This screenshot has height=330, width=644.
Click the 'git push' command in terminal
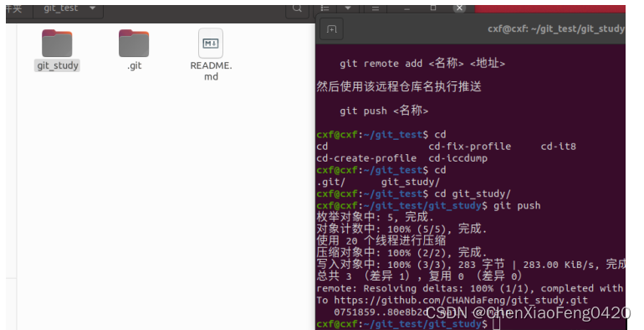pyautogui.click(x=517, y=206)
